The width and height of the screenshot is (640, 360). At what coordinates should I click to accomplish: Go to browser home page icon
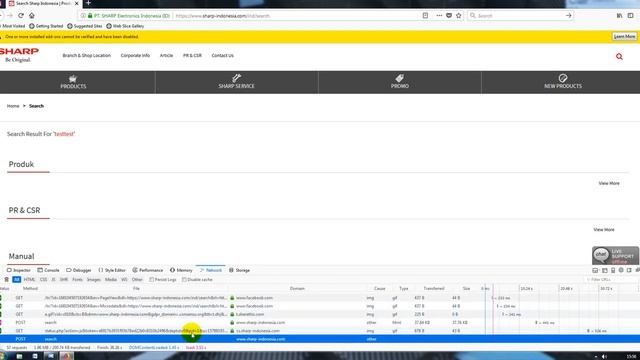pyautogui.click(x=31, y=16)
